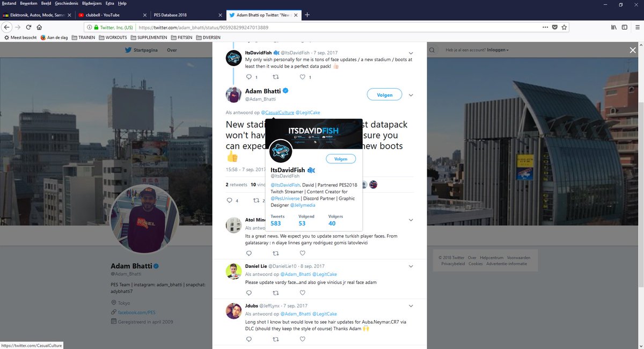This screenshot has height=349, width=644.
Task: Reply to ItsDavidFish's tweet
Action: (x=248, y=77)
